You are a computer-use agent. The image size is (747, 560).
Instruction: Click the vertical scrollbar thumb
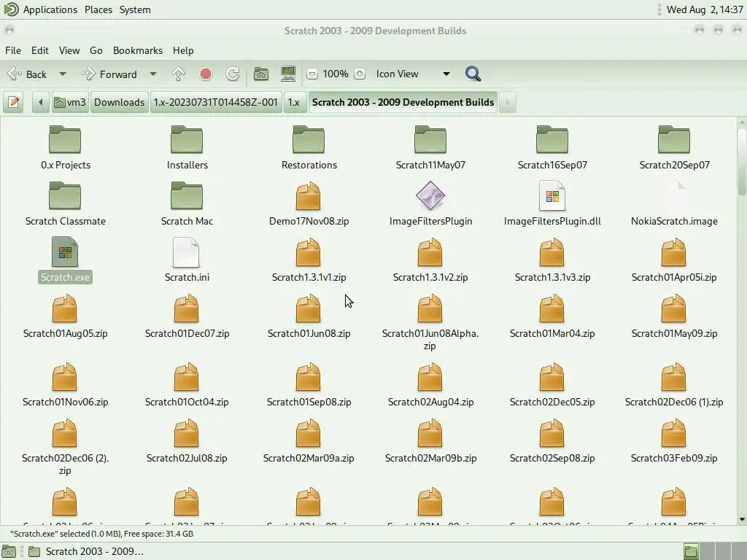(742, 161)
